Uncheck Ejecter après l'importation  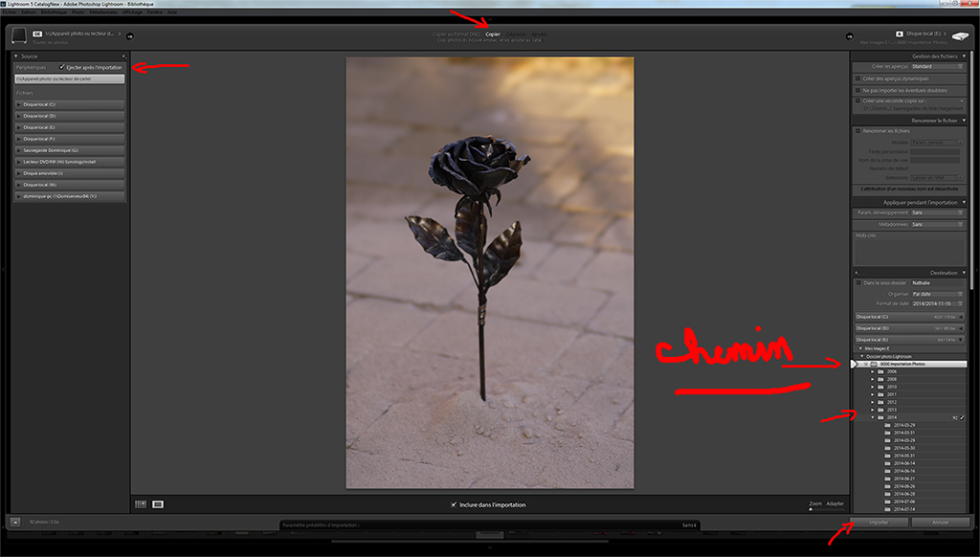click(x=63, y=68)
